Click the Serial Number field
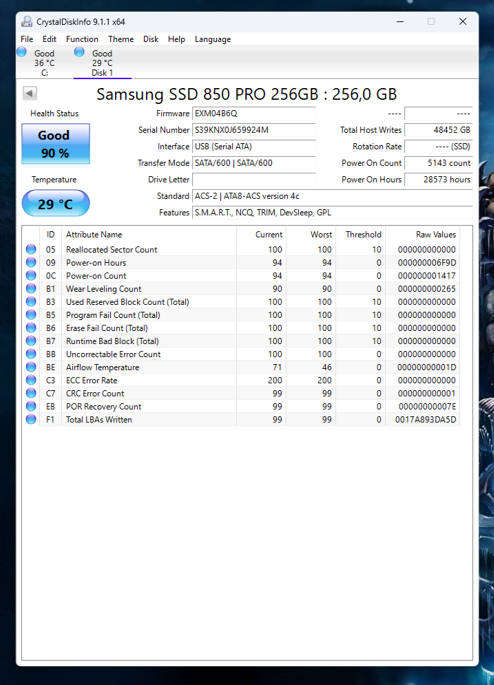Image resolution: width=494 pixels, height=685 pixels. point(254,130)
